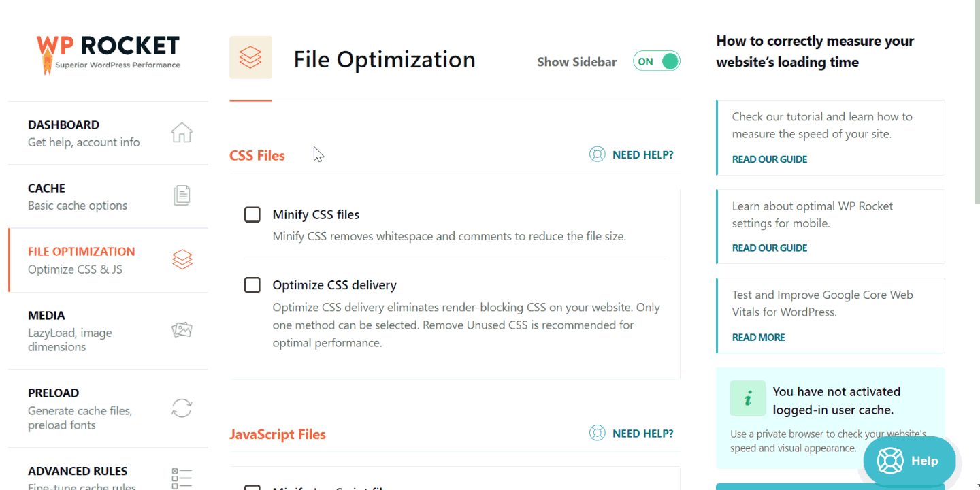
Task: Click the Advanced Rules checklist icon
Action: (182, 478)
